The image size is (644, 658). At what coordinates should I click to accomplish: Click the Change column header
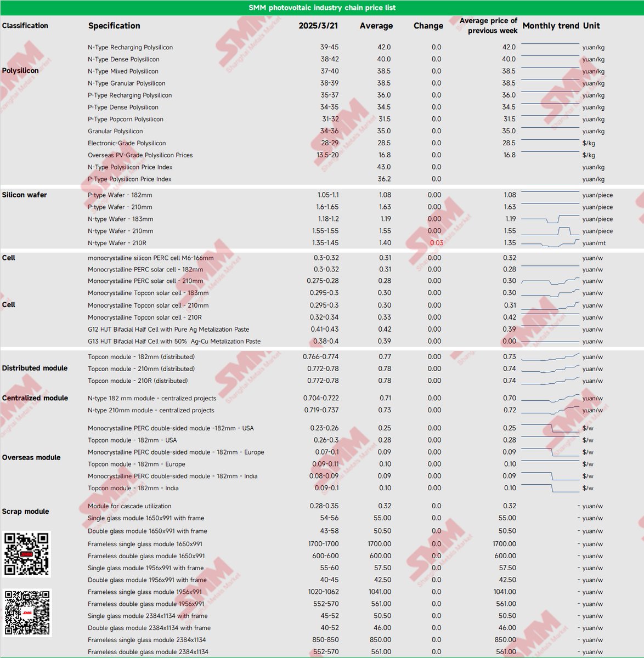pos(428,26)
